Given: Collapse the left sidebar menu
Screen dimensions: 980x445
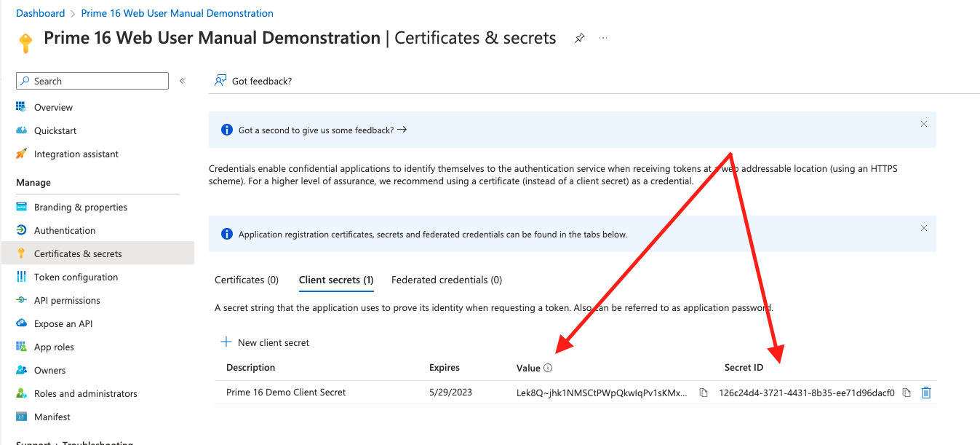Looking at the screenshot, I should point(183,81).
